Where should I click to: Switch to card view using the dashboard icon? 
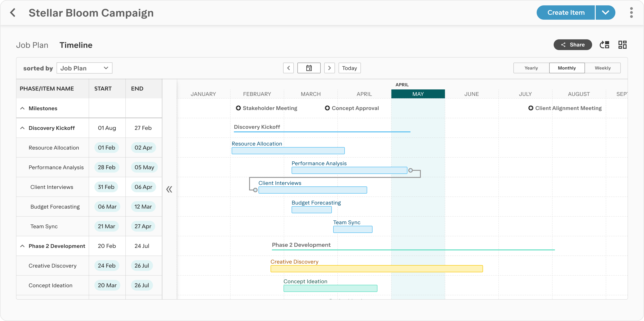[623, 44]
